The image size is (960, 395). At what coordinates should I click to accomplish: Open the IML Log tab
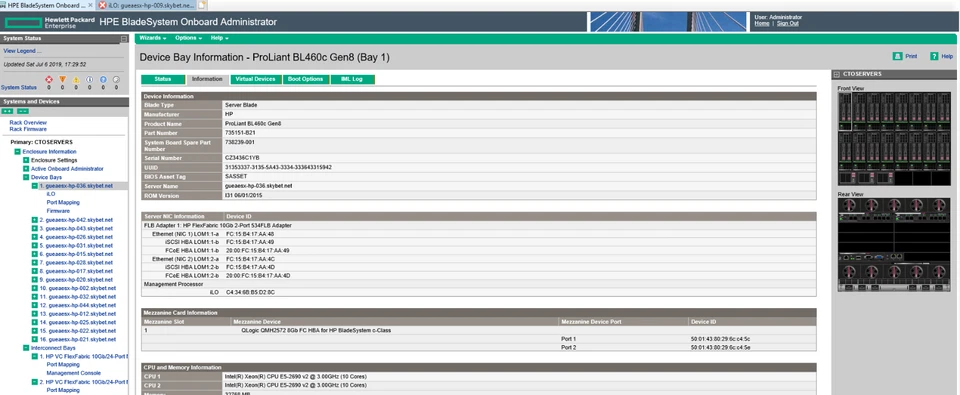point(353,79)
